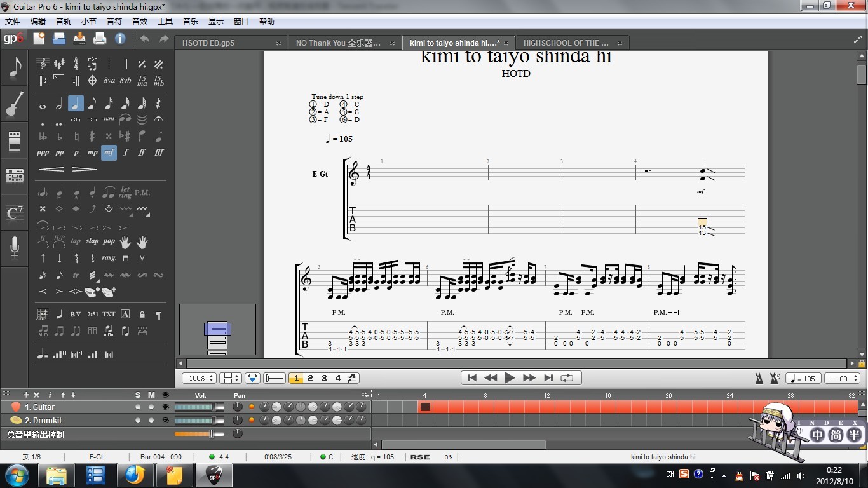868x488 pixels.
Task: Jump to the beginning of the score
Action: tap(472, 377)
